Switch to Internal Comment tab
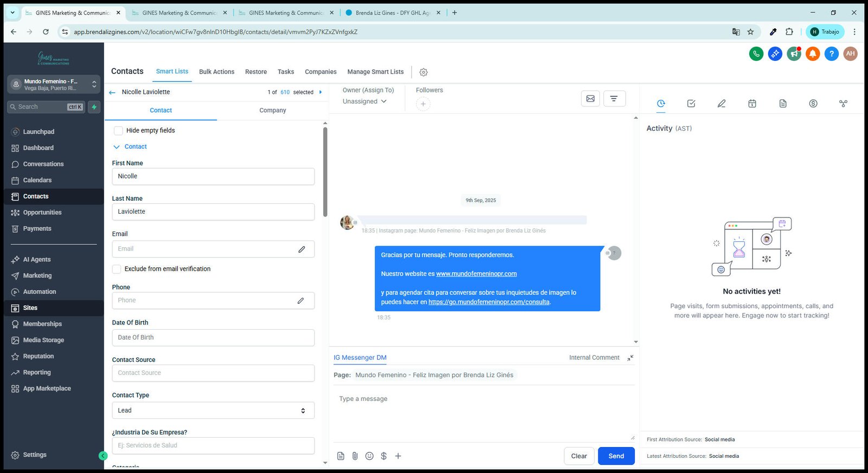 coord(594,358)
